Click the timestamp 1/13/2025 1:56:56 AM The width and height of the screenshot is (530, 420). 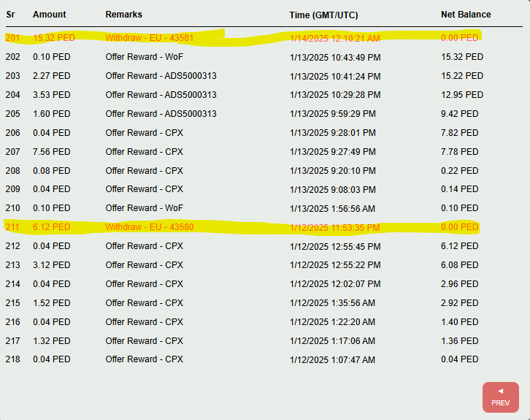pyautogui.click(x=332, y=209)
